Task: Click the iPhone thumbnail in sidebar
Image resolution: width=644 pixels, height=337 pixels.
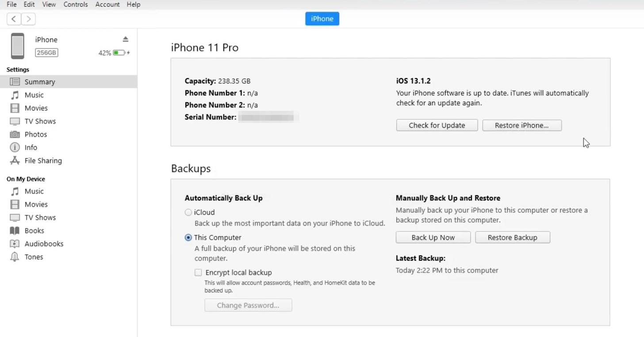Action: (17, 45)
